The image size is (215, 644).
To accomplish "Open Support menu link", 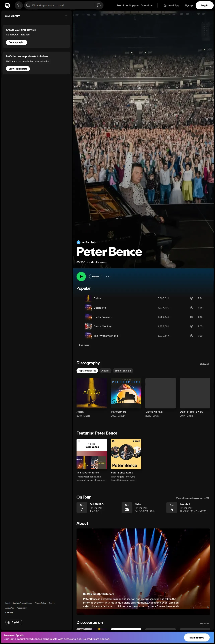I will pos(134,6).
